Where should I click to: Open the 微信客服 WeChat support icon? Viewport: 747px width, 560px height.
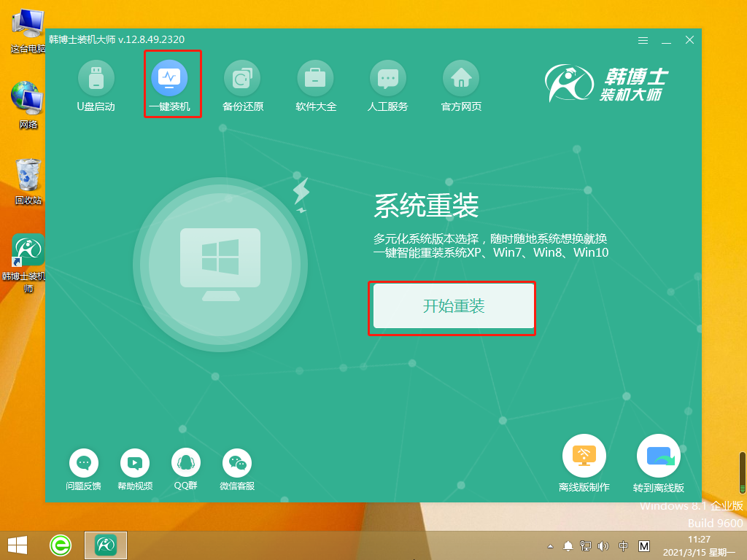237,464
